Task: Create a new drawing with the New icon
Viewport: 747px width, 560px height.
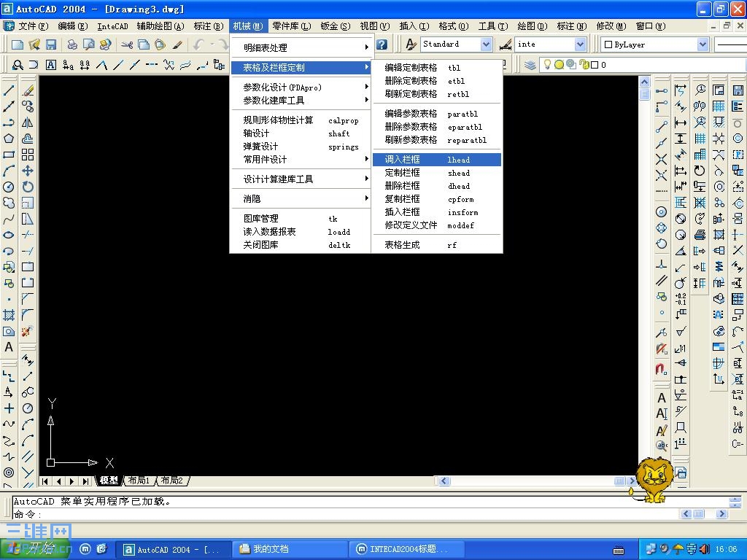Action: pyautogui.click(x=18, y=44)
